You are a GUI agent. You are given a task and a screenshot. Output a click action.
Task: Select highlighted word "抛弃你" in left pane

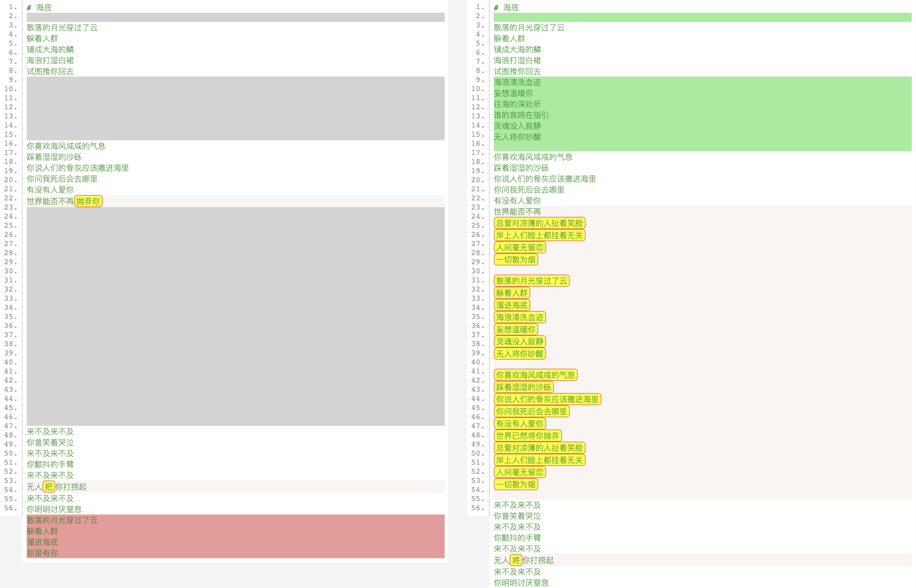(x=88, y=201)
